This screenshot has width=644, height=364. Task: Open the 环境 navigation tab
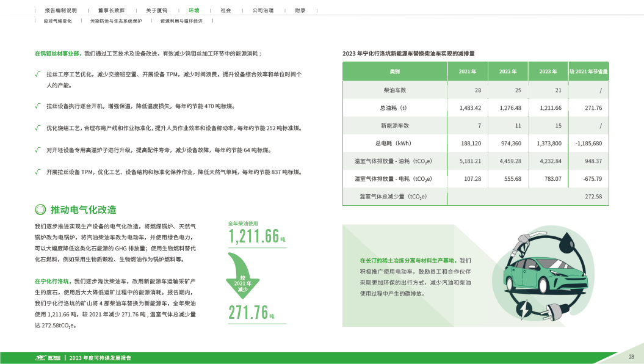pos(194,11)
